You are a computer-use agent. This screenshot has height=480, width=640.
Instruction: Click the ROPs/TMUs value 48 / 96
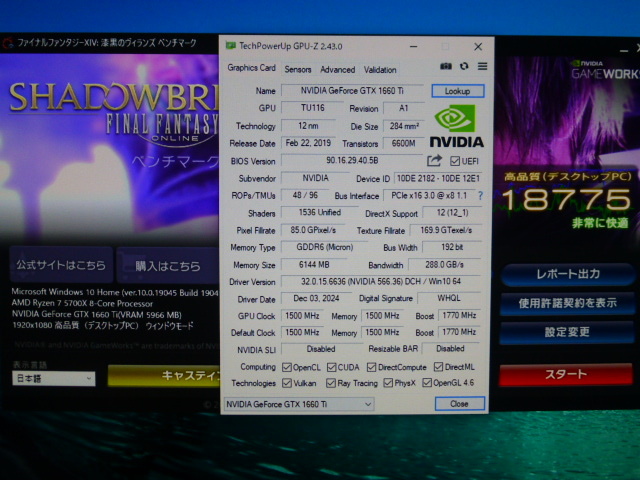click(x=305, y=195)
